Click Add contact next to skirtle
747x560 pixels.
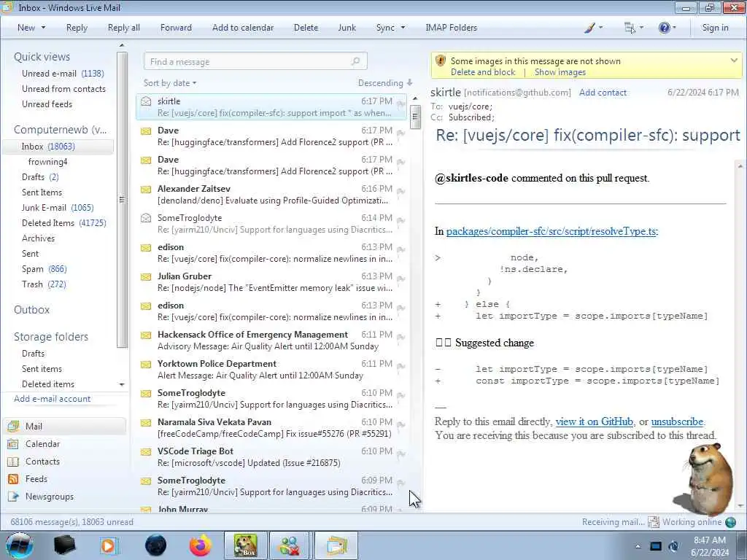603,93
